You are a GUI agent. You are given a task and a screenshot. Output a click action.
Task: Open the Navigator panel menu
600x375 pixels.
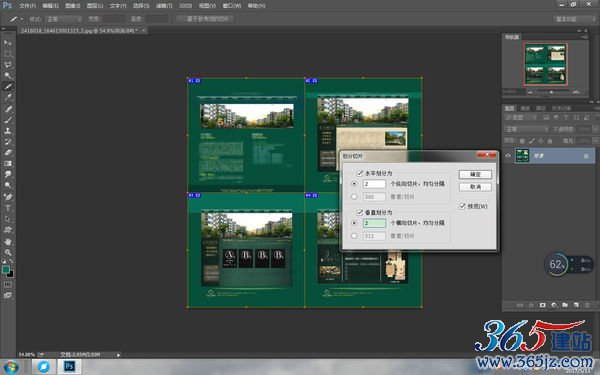tap(584, 37)
